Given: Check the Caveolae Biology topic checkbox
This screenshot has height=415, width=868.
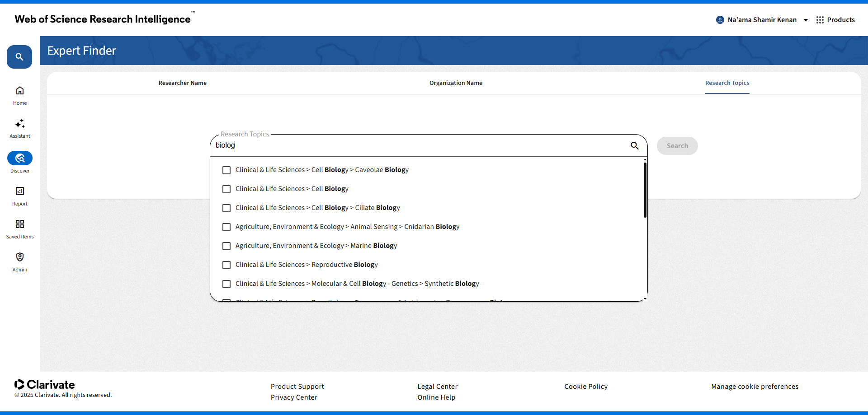Looking at the screenshot, I should tap(226, 170).
